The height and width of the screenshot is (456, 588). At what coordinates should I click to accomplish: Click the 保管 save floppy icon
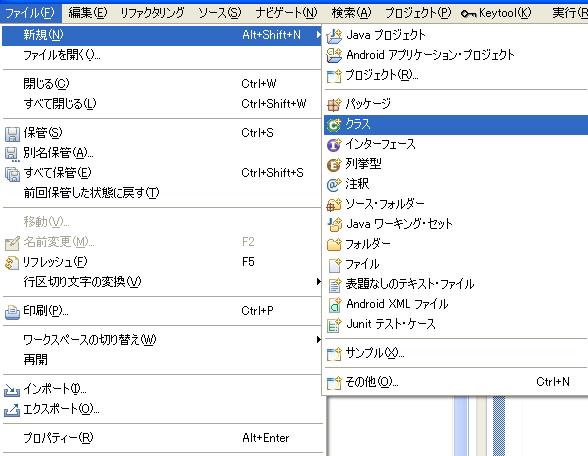coord(12,134)
